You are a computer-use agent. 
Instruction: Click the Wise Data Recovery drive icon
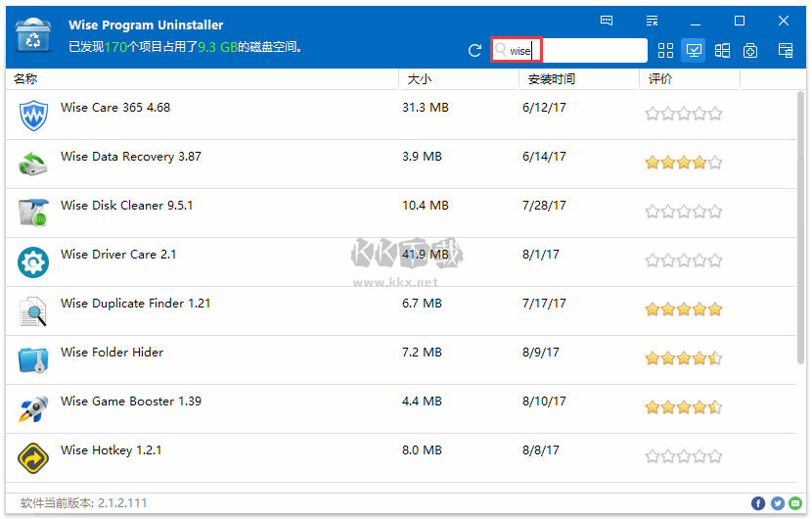pyautogui.click(x=33, y=164)
